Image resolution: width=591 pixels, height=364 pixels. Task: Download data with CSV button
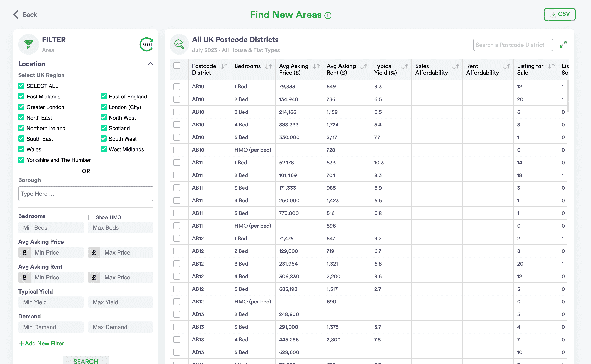coord(559,15)
